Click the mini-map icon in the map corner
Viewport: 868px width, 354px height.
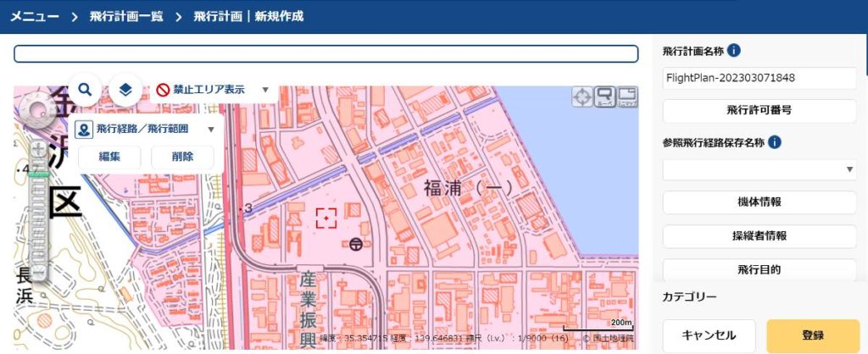[626, 97]
